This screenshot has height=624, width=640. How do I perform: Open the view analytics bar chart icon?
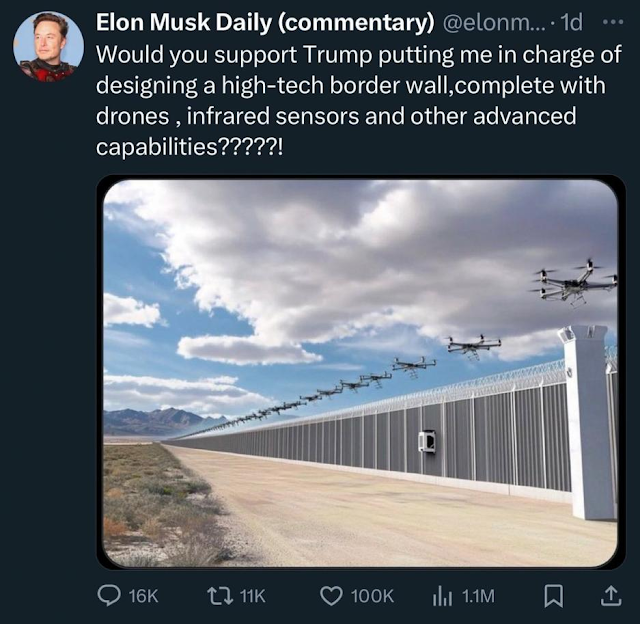click(x=442, y=596)
